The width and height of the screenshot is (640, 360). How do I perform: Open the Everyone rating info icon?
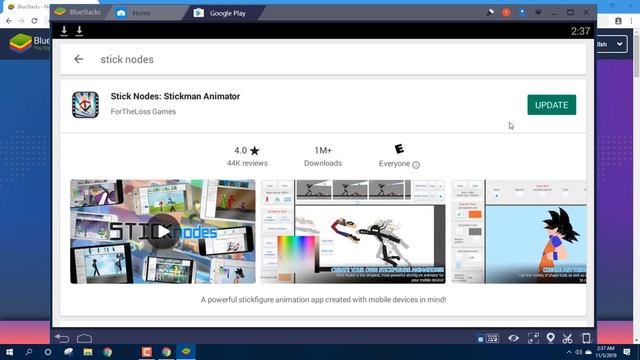[416, 165]
